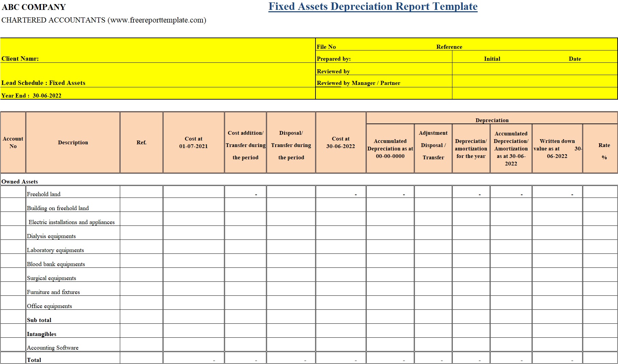Click the Ref. cell for Accounting Software
Screen dimensions: 618x364
point(142,345)
